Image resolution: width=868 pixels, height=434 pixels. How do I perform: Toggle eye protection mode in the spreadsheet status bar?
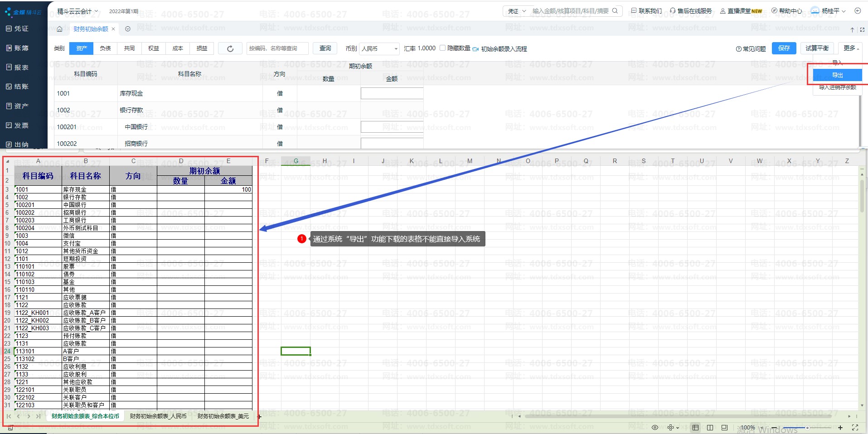click(655, 427)
